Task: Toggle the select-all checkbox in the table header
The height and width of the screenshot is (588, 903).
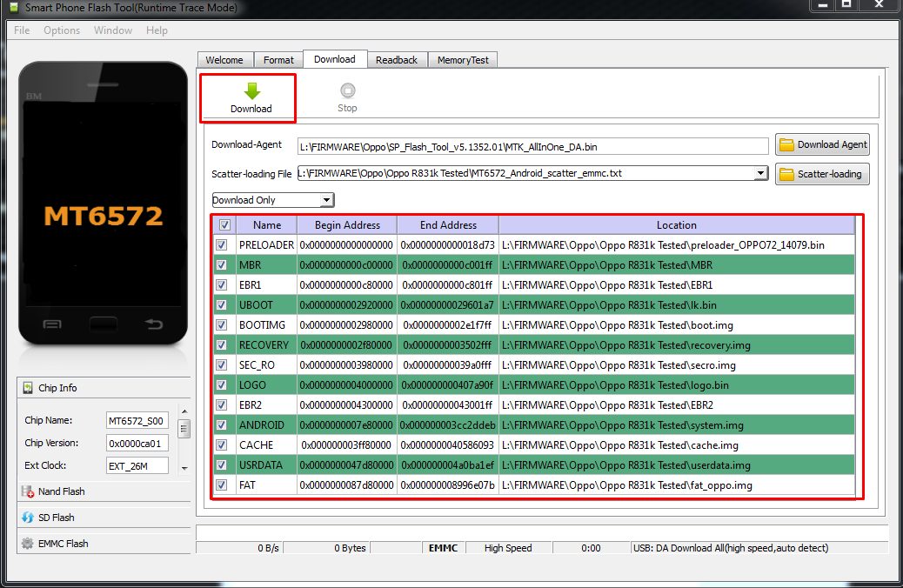Action: point(224,225)
